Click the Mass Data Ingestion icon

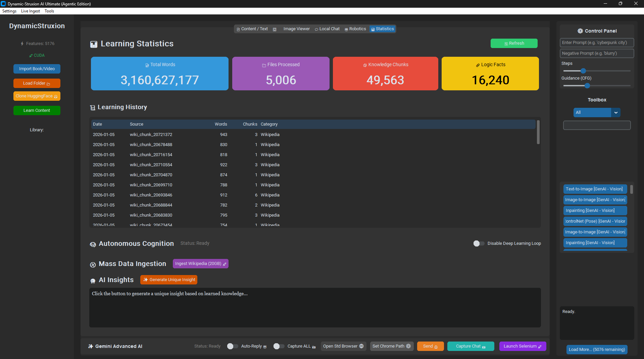coord(93,265)
